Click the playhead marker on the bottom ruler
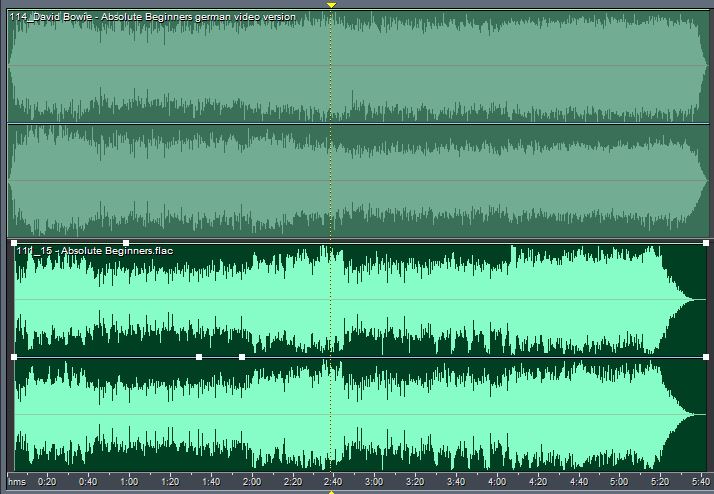 [x=331, y=490]
